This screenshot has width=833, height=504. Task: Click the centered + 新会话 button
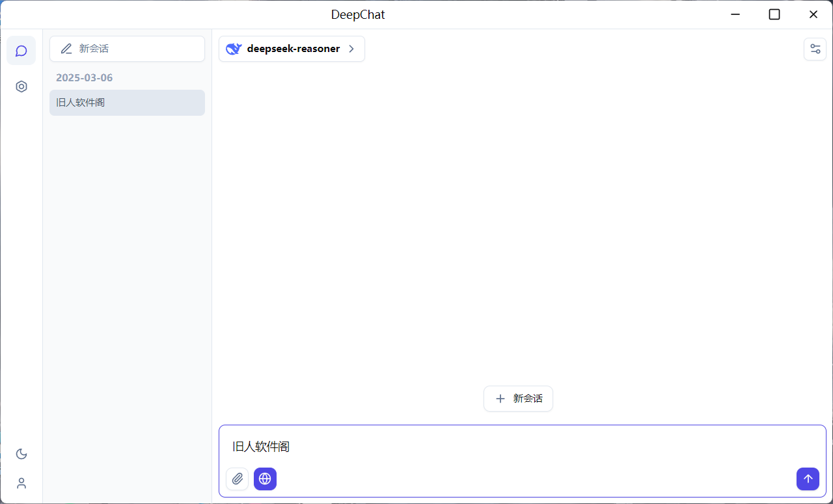518,399
